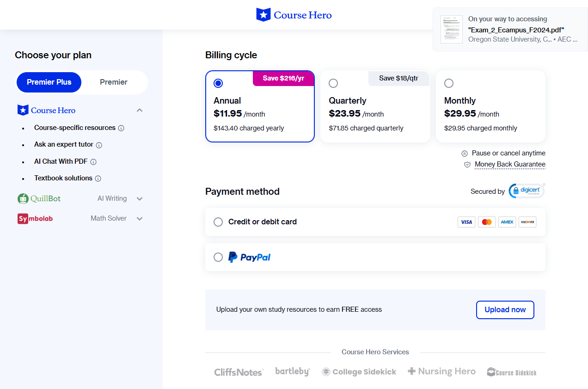Click the "Upload your own study resources" message
Viewport: 588px width, 389px height.
(299, 309)
